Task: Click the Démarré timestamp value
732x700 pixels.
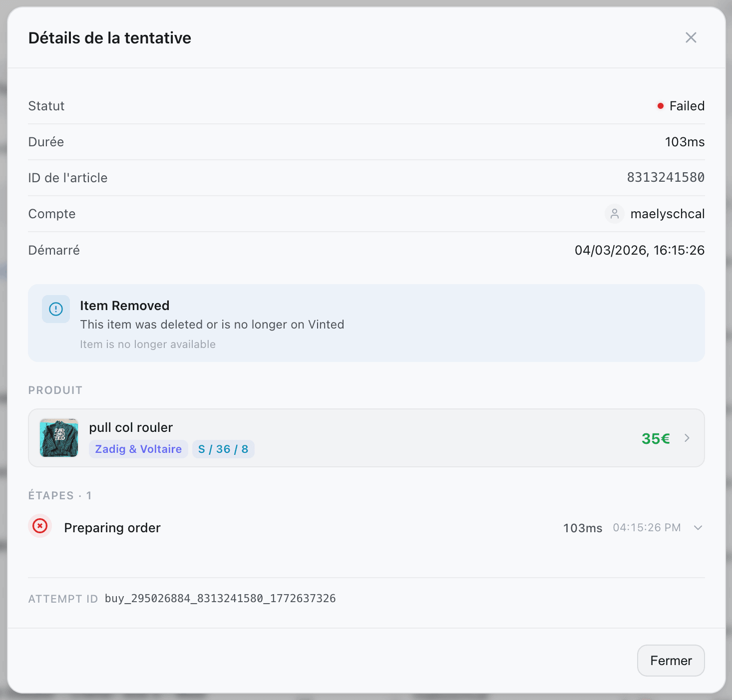Action: pyautogui.click(x=640, y=250)
